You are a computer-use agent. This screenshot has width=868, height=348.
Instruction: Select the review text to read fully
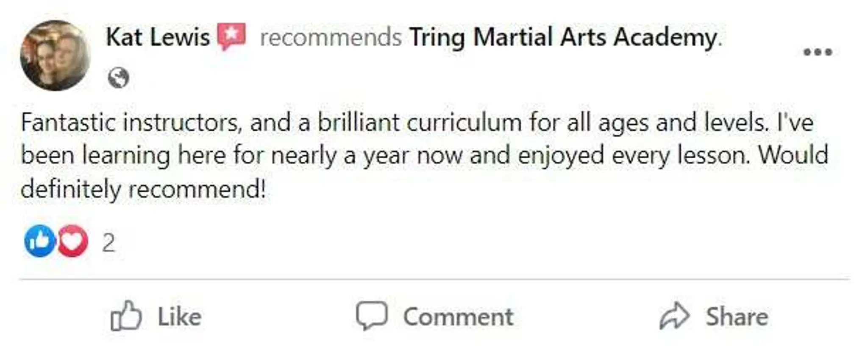[x=424, y=154]
